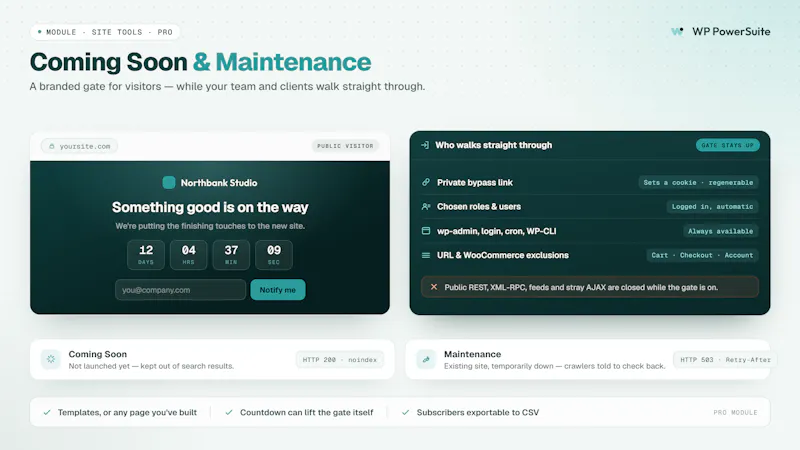Click the Who walks straight through heading
Screen dimensions: 800x450
493,145
